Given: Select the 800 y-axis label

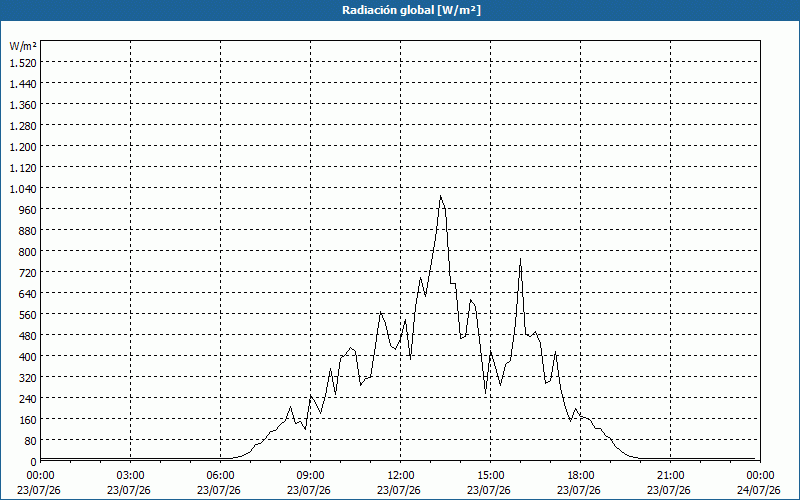Looking at the screenshot, I should [27, 252].
